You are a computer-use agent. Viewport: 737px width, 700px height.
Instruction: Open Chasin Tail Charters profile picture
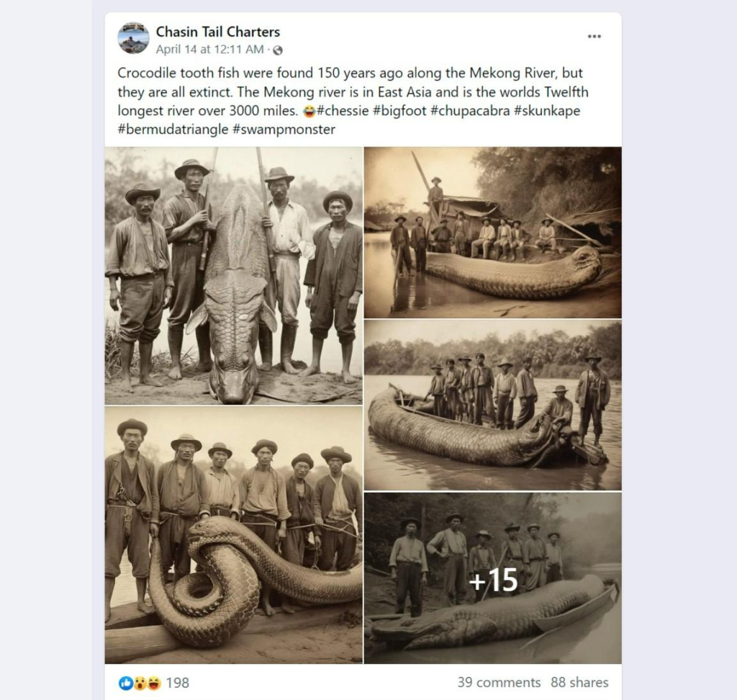133,37
